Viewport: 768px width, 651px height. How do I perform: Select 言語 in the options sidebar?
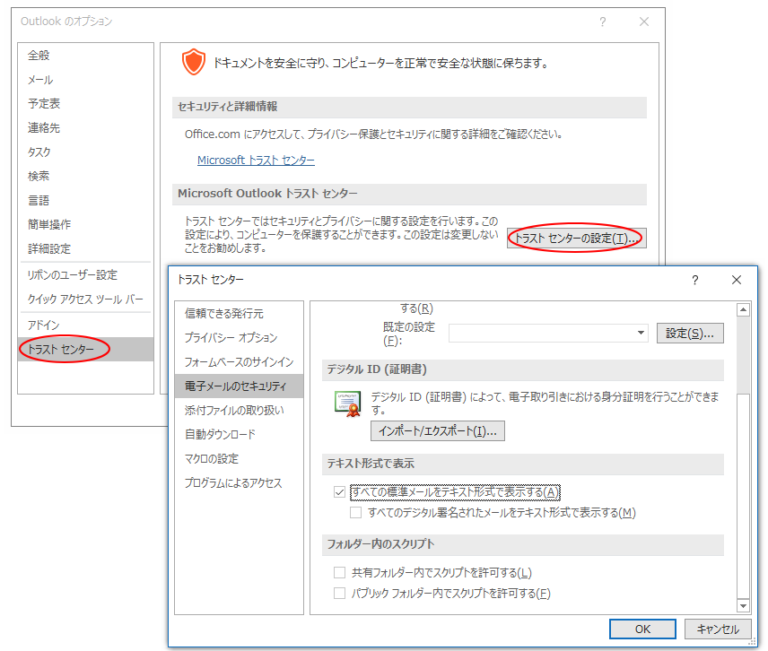pyautogui.click(x=39, y=200)
